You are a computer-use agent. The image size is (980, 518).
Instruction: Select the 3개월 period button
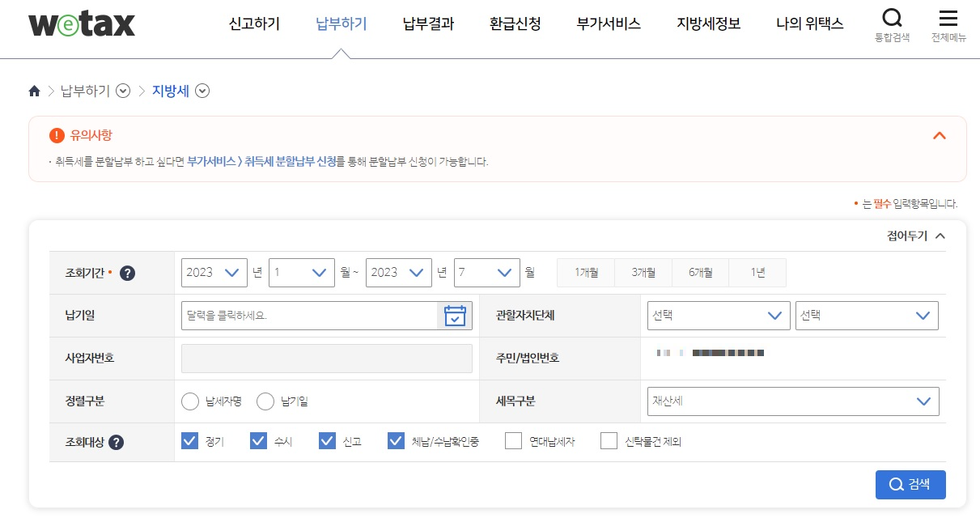click(643, 273)
